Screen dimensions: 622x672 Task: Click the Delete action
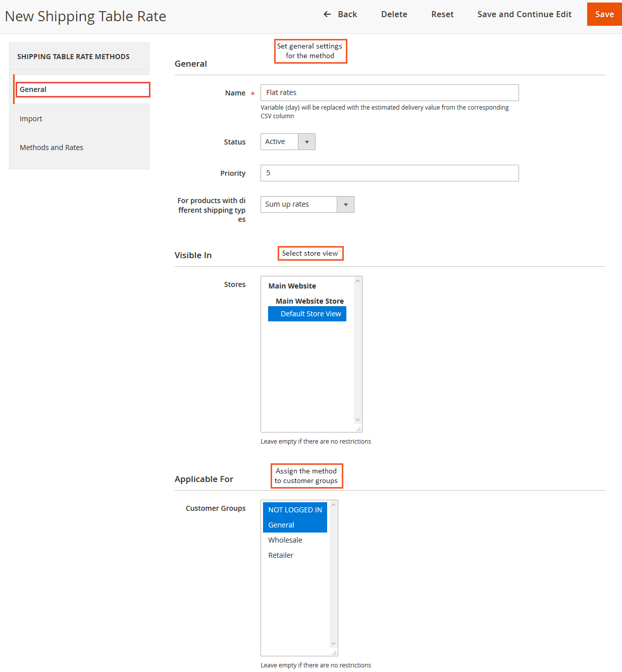tap(394, 14)
